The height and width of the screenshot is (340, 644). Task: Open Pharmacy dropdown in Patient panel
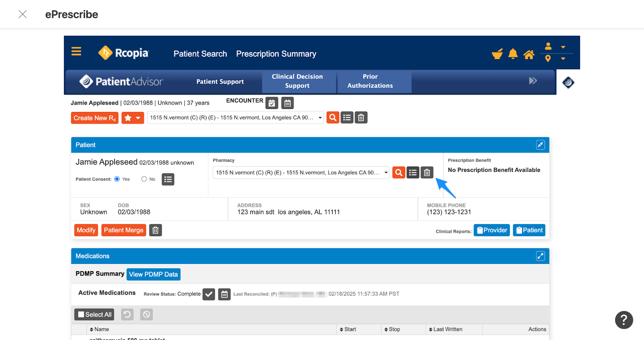click(301, 173)
